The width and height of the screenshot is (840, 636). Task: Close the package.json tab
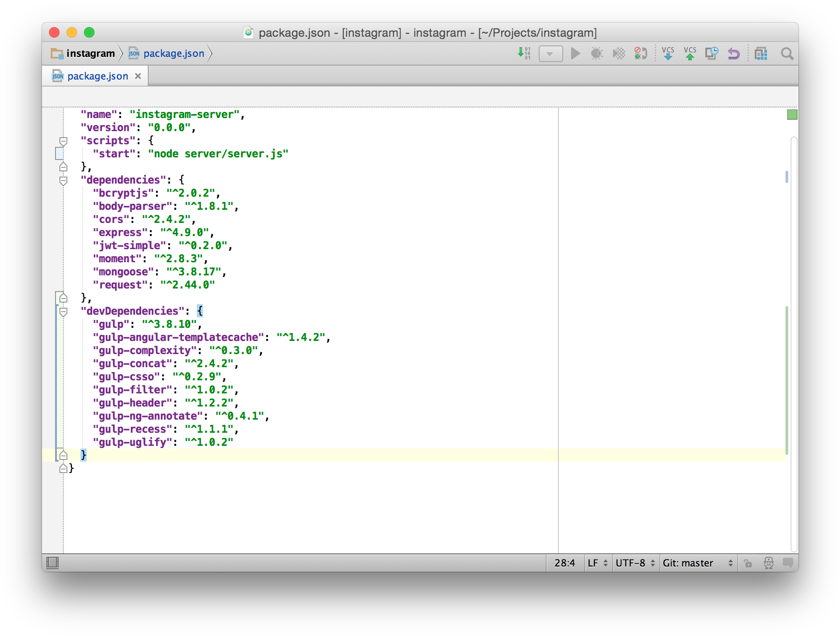point(138,76)
